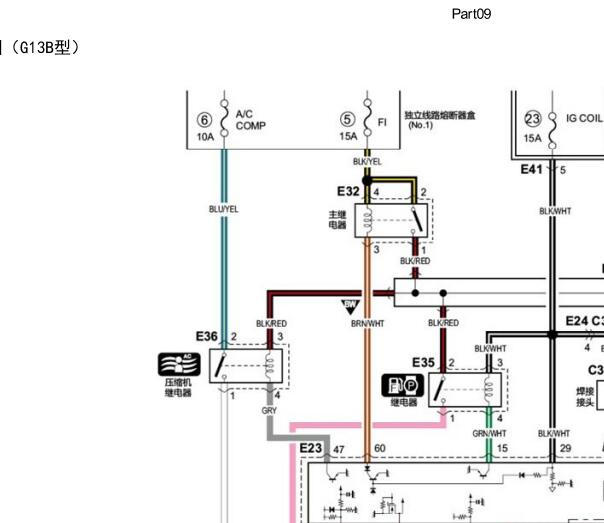
Task: Click the GRN/WHT wire label
Action: pyautogui.click(x=489, y=434)
